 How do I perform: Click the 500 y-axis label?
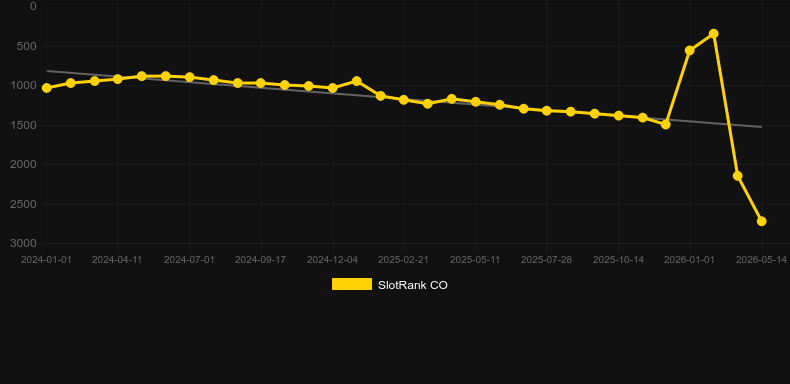tap(28, 46)
